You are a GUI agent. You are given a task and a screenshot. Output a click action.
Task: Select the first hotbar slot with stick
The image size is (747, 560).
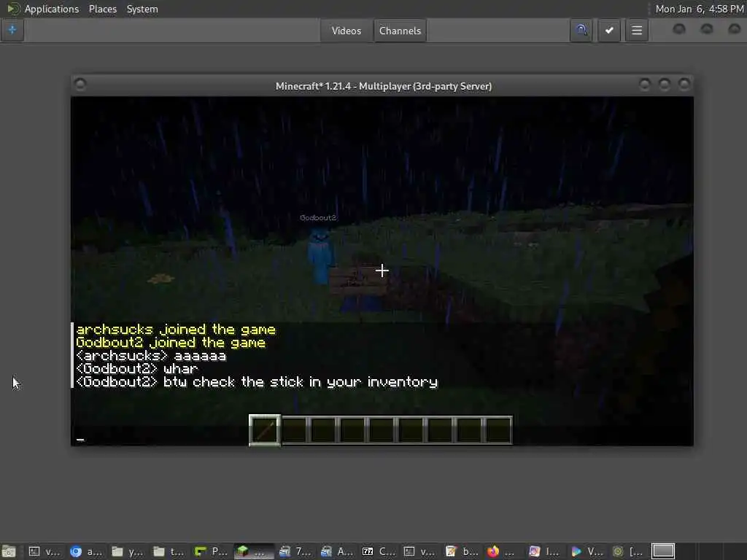(x=265, y=430)
